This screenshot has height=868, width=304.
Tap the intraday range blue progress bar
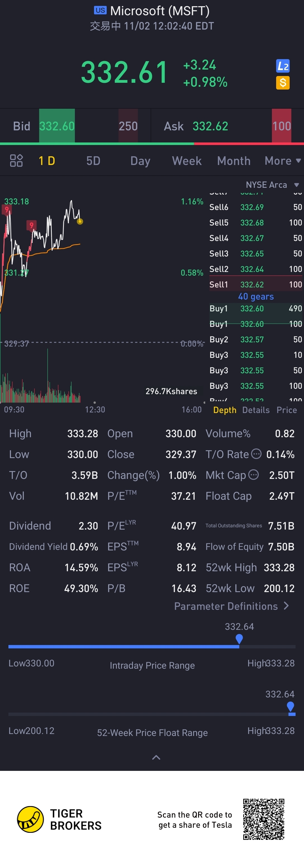(124, 647)
